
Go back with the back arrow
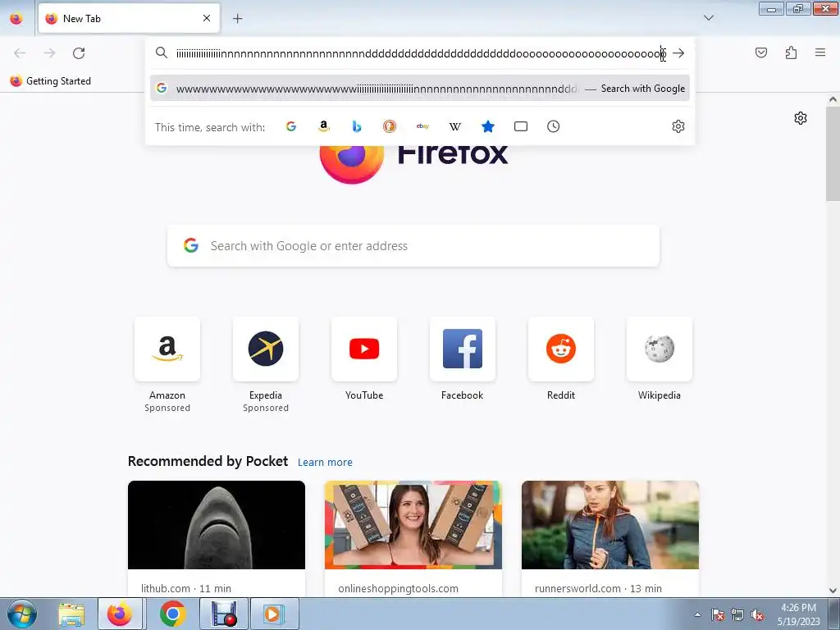[x=20, y=53]
